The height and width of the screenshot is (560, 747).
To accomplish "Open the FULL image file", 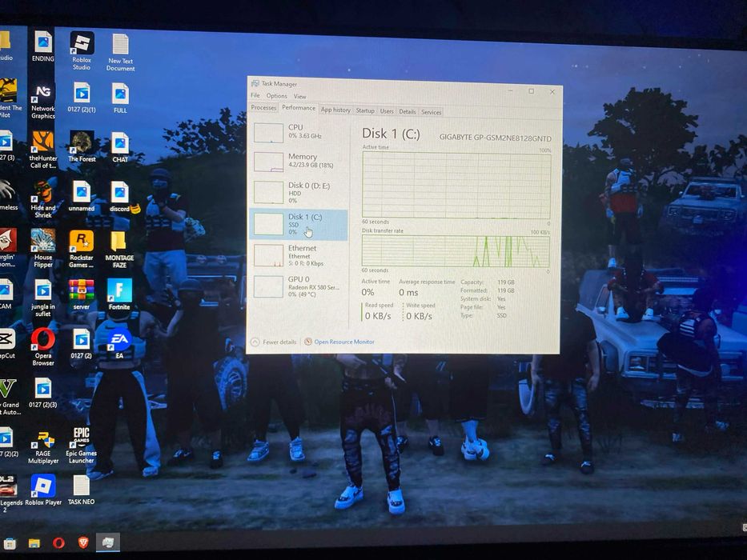I will pyautogui.click(x=120, y=98).
